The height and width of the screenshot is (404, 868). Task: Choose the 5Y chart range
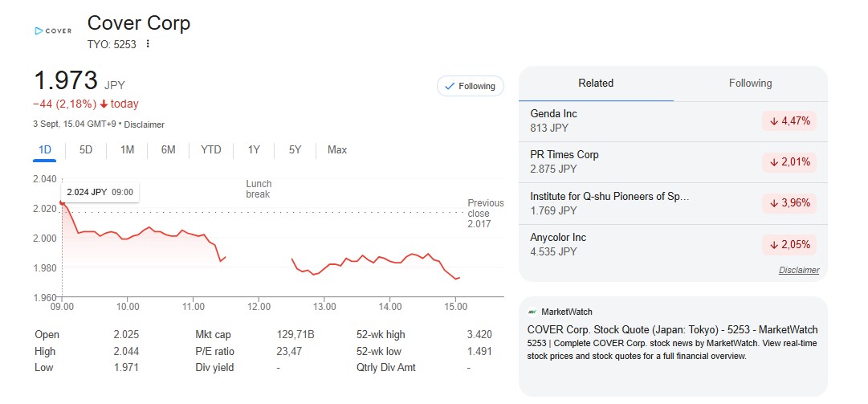[295, 149]
